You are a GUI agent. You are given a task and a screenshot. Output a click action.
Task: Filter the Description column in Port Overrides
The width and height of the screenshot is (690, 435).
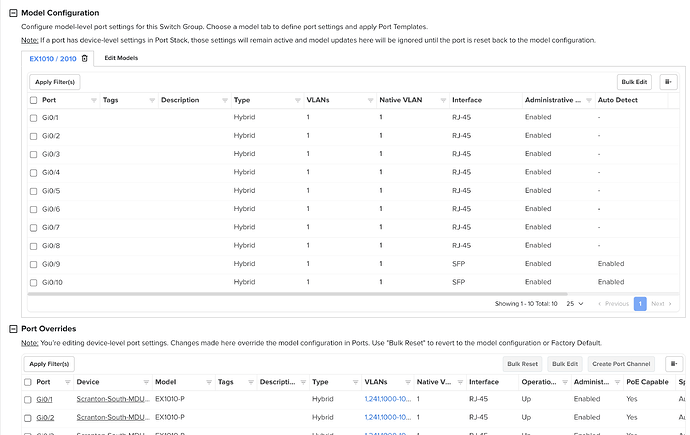click(x=303, y=382)
